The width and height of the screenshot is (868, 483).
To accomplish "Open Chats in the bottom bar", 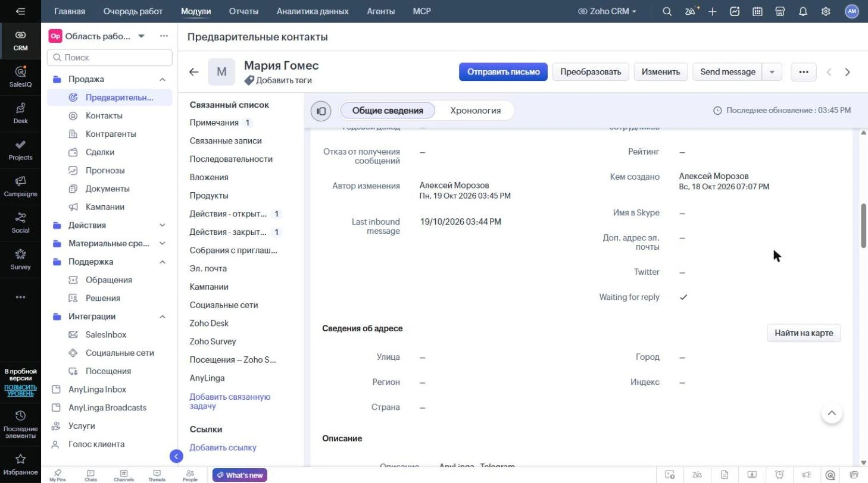I will click(90, 475).
